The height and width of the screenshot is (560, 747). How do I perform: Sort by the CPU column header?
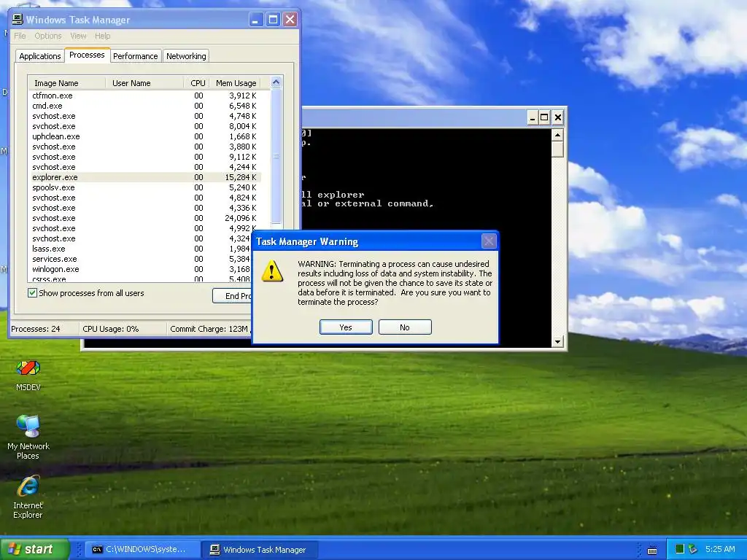[196, 83]
